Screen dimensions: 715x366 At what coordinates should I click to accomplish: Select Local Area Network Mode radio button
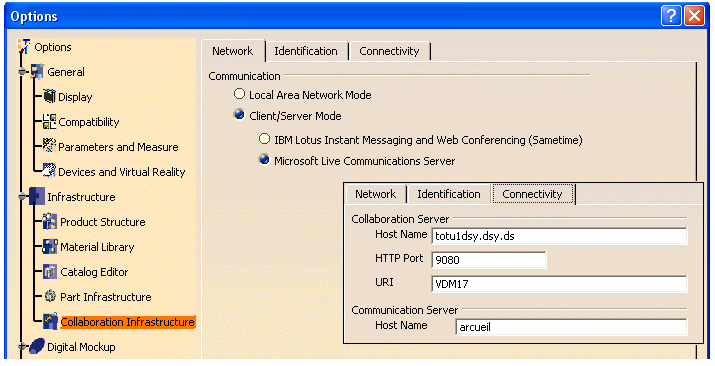pos(239,94)
